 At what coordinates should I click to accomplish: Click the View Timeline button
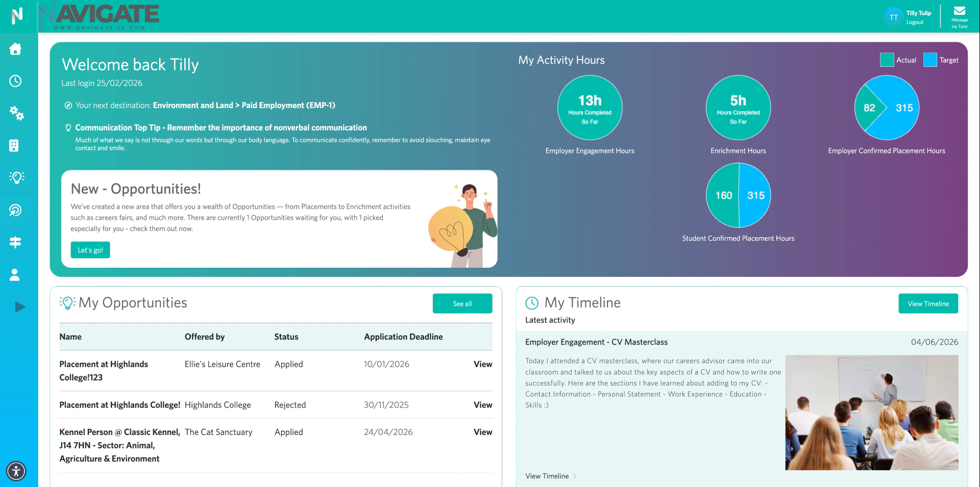click(x=928, y=303)
